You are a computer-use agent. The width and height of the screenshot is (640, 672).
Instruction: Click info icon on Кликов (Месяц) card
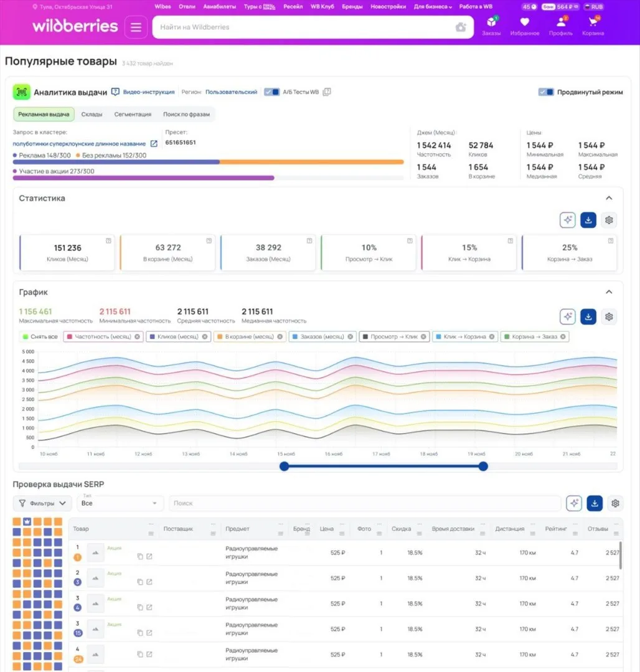[108, 241]
